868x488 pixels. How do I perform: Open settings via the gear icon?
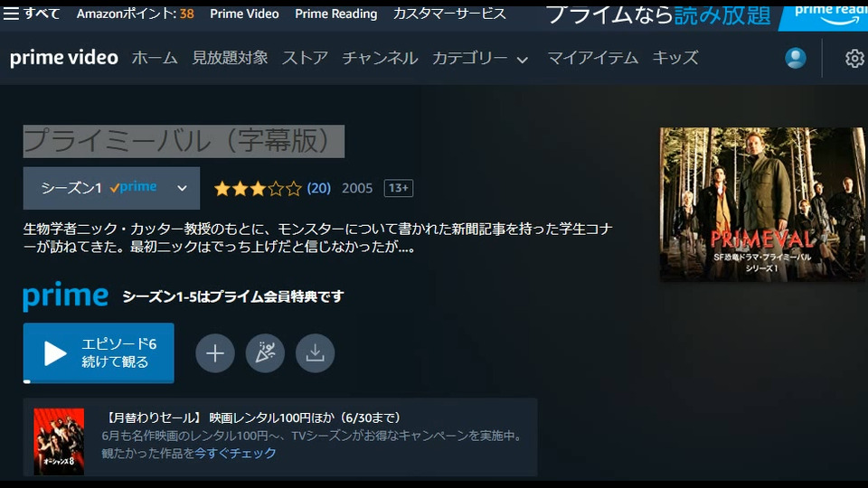click(x=855, y=58)
